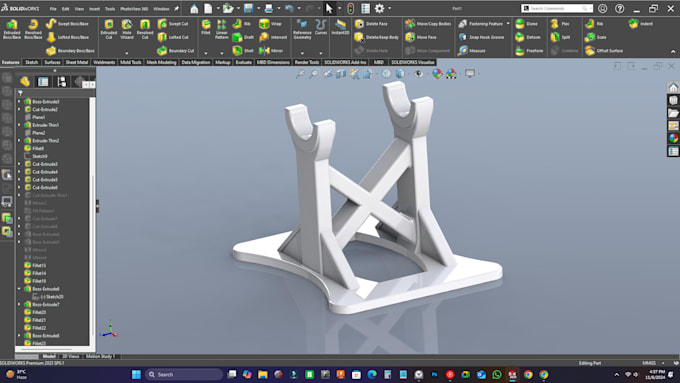Viewport: 680px width, 383px height.
Task: Select Plane1 in the feature tree
Action: 38,117
